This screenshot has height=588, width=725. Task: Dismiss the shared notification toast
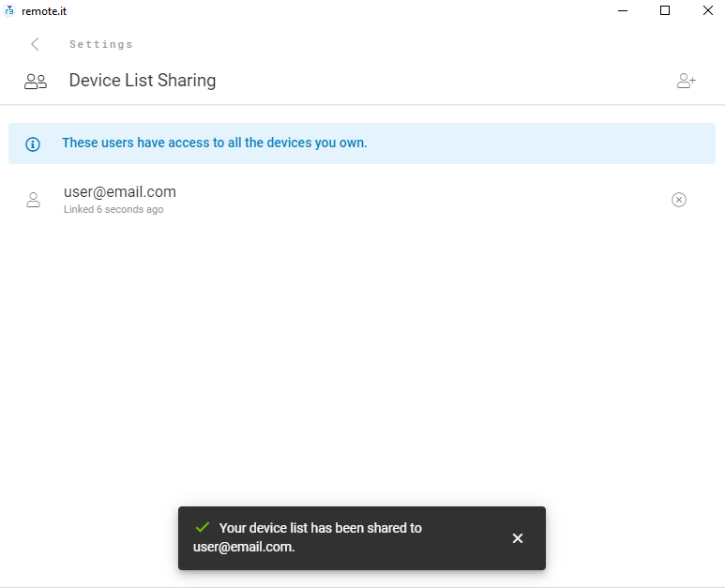point(518,538)
